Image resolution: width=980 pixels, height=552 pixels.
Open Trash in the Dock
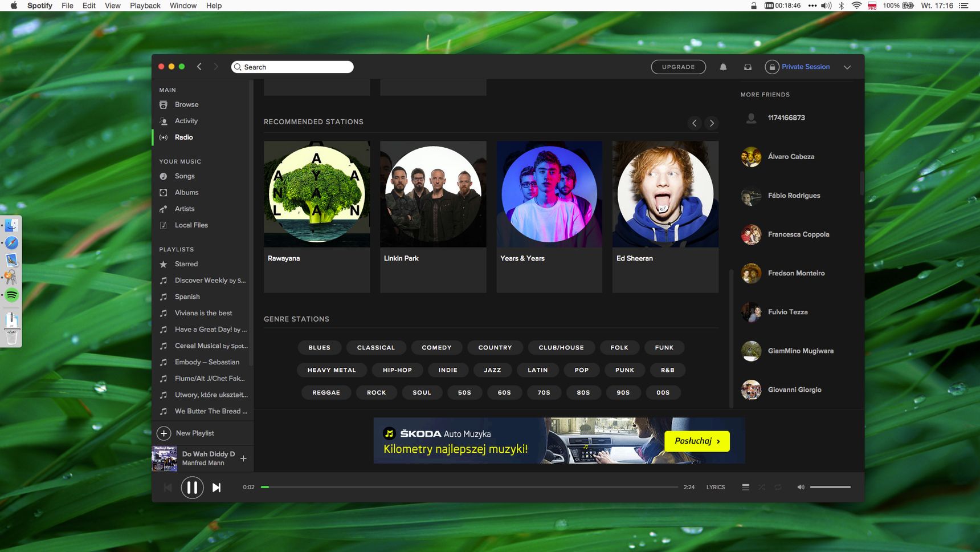[x=11, y=337]
